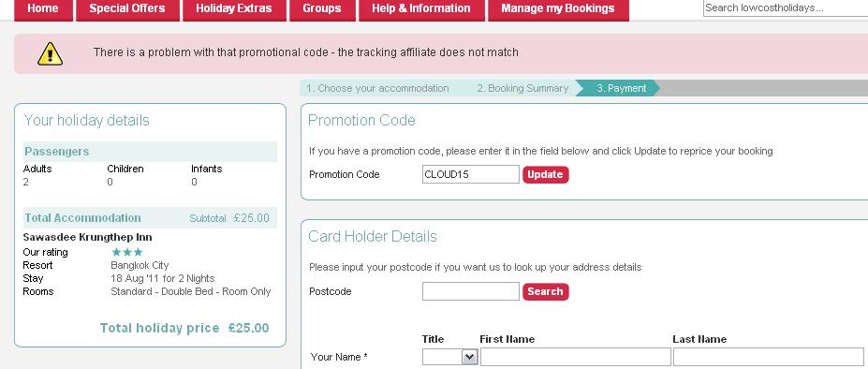Click the Search lowcostholidays search box
Image resolution: width=868 pixels, height=369 pixels.
[786, 7]
